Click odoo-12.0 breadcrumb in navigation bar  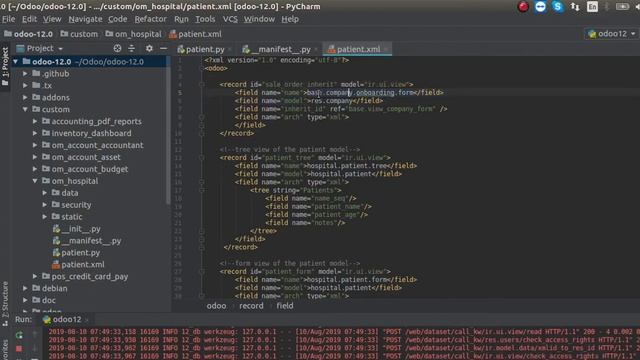tap(29, 34)
